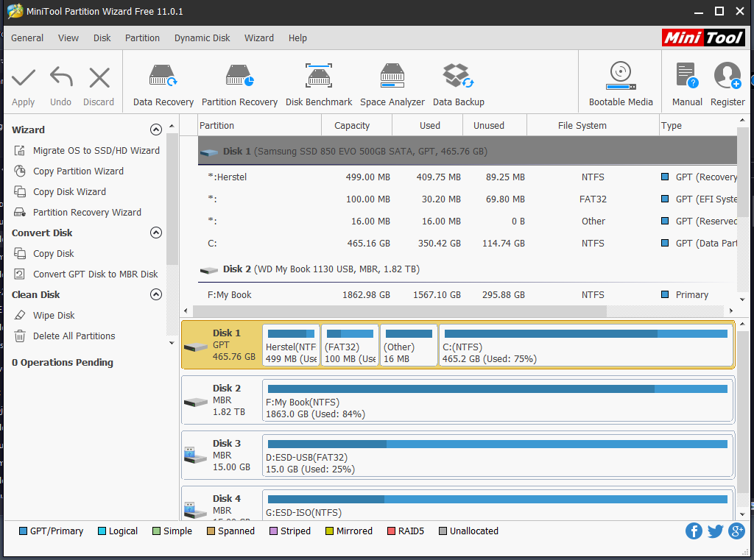Open Partition Recovery tool
The image size is (754, 560).
239,85
